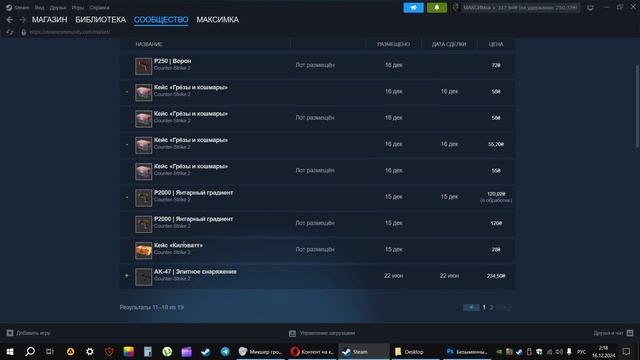The image size is (640, 360).
Task: Open the account name dropdown with wallet balance
Action: [520, 7]
